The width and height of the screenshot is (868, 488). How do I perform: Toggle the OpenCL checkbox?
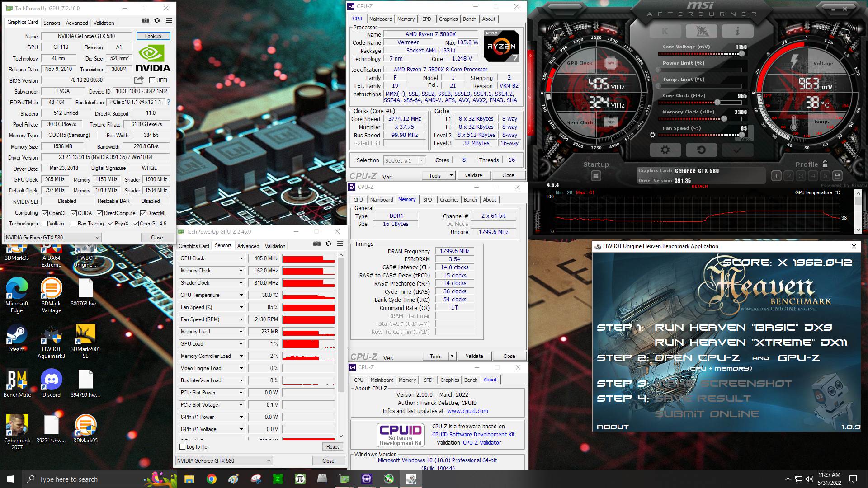coord(45,213)
